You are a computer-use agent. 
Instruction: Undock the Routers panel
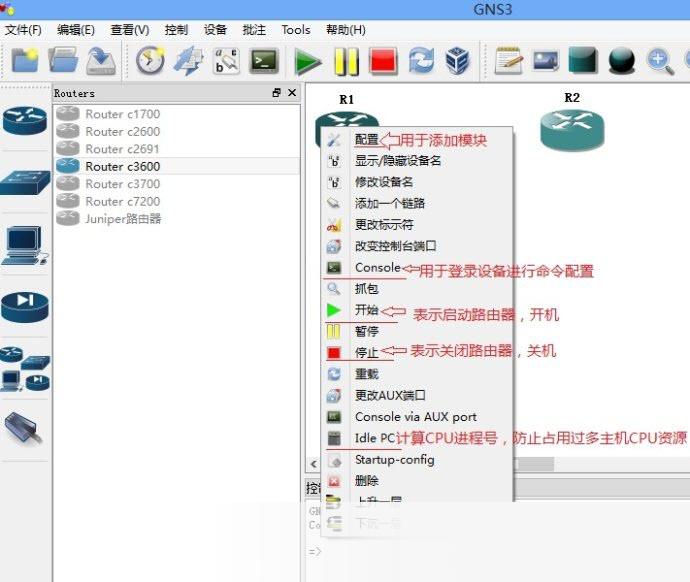pyautogui.click(x=276, y=92)
